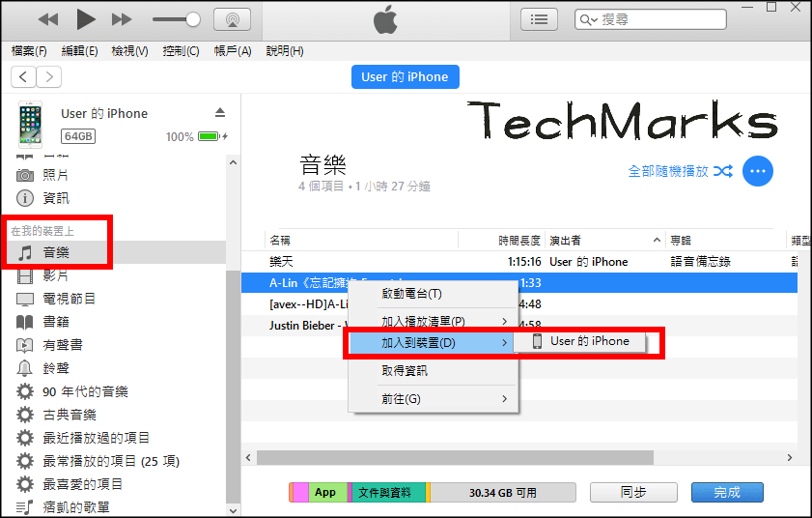Select 書籍 in the sidebar
This screenshot has width=812, height=518.
click(55, 322)
